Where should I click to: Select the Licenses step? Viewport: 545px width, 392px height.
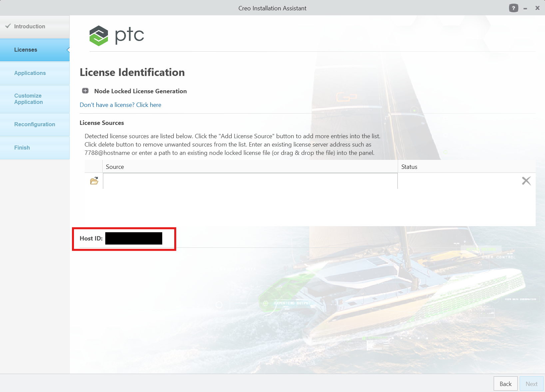point(35,50)
